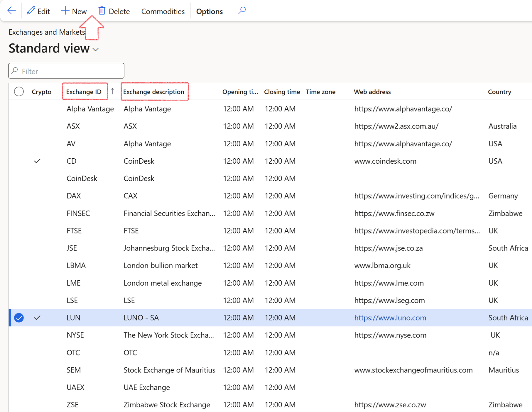This screenshot has height=412, width=532.
Task: Click the https://www.zse.co.zw web address
Action: [x=390, y=405]
